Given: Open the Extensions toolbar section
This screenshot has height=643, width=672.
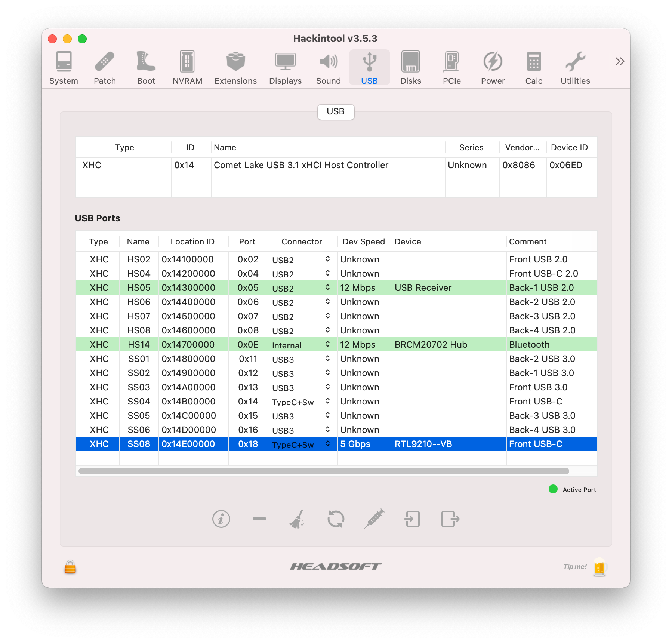Looking at the screenshot, I should 235,68.
